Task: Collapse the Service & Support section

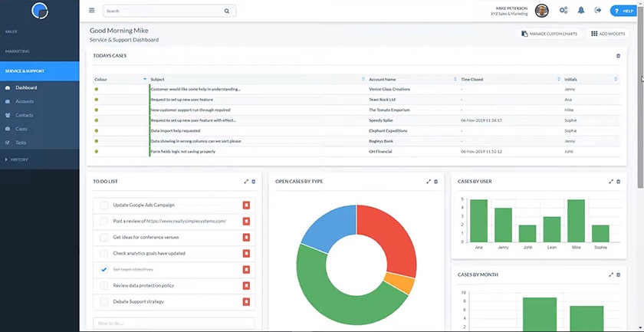Action: pyautogui.click(x=39, y=71)
